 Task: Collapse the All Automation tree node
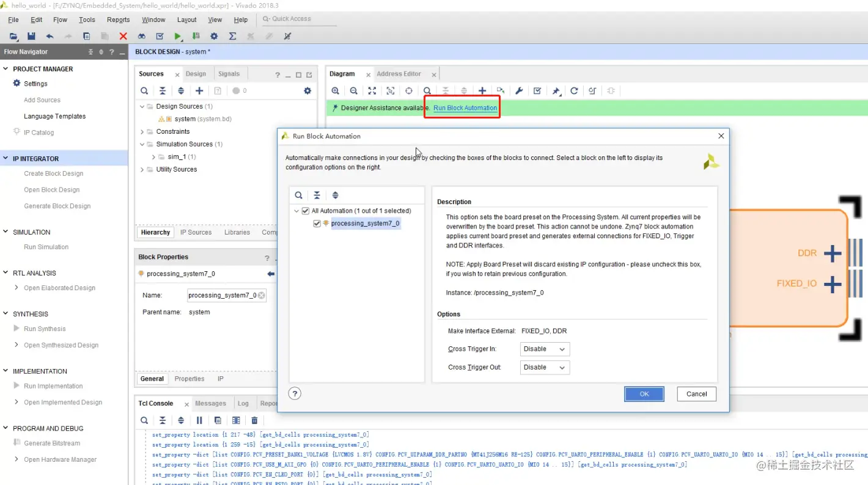pyautogui.click(x=297, y=211)
